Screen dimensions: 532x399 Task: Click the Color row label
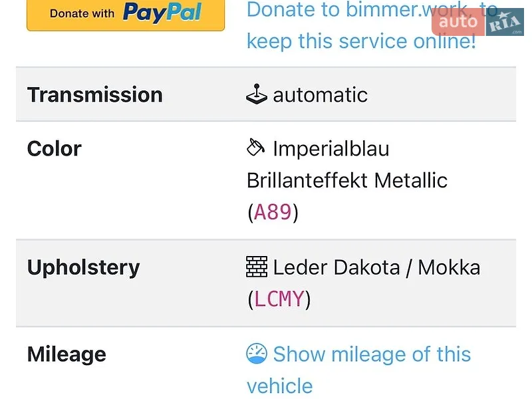coord(55,148)
